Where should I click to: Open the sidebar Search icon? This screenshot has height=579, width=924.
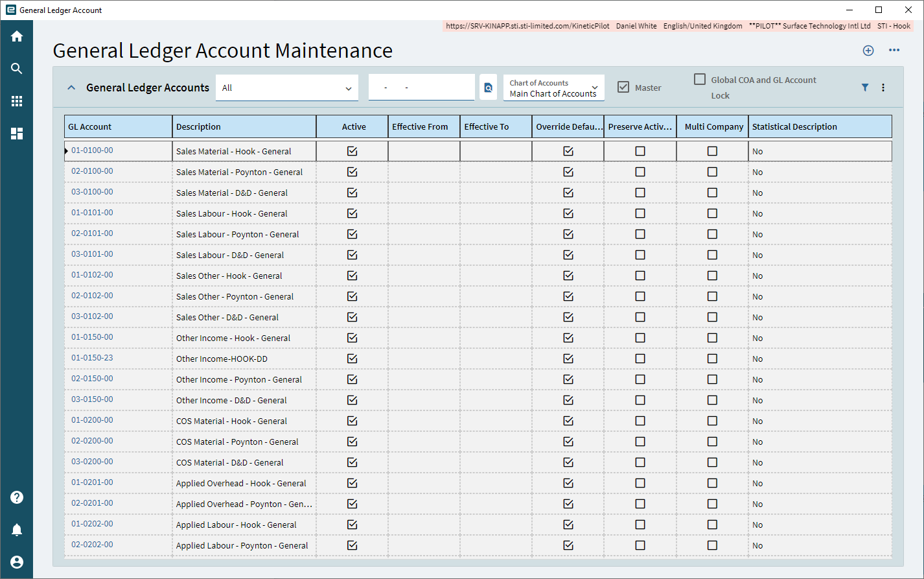[16, 68]
